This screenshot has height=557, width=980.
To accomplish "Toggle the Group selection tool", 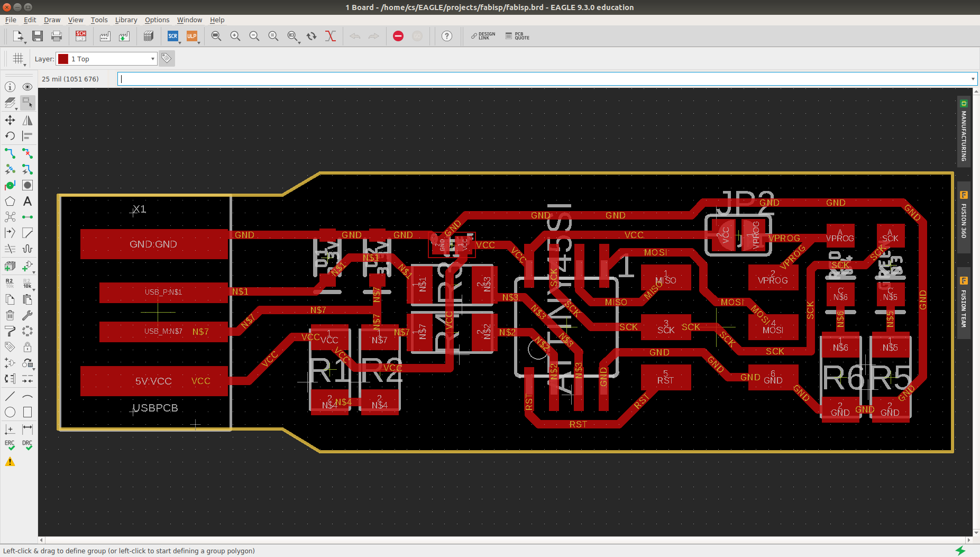I will 28,103.
